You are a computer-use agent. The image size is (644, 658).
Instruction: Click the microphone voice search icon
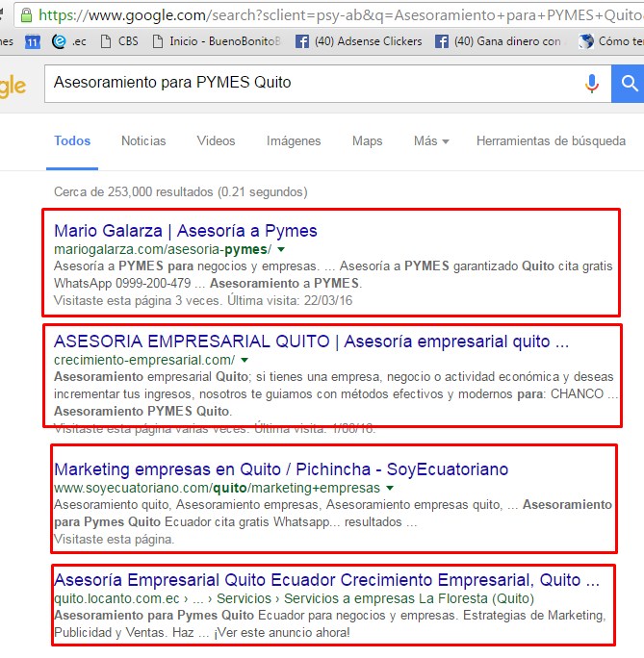[592, 84]
